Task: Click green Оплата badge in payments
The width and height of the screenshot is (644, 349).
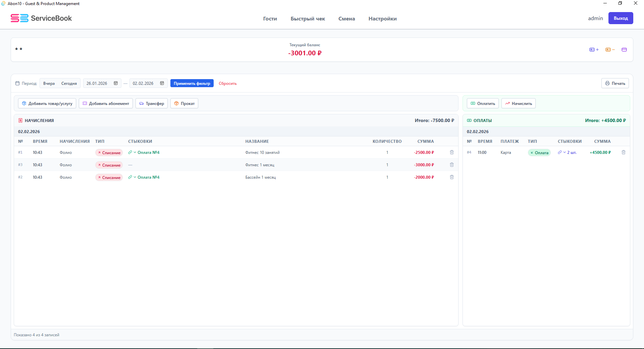Action: pyautogui.click(x=539, y=153)
